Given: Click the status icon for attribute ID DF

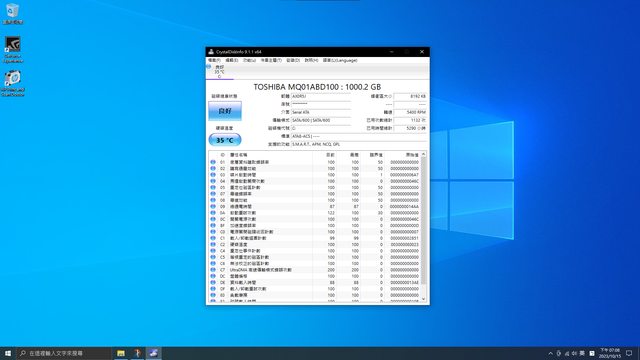Looking at the screenshot, I should point(213,289).
